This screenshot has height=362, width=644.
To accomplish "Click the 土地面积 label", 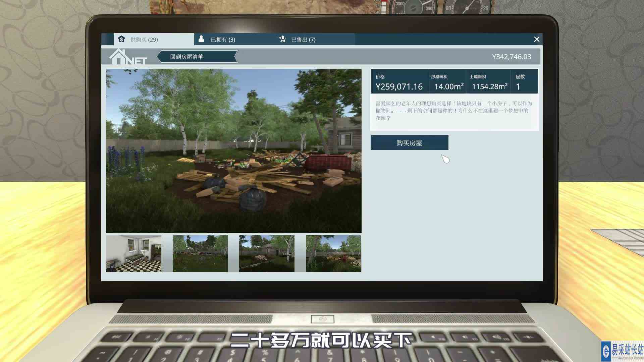I will click(478, 77).
